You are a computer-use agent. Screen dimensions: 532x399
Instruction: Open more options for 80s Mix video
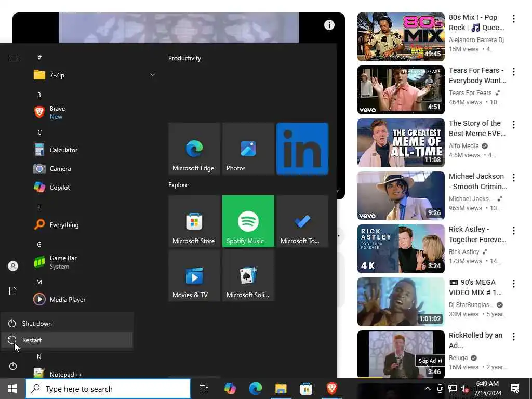coord(514,19)
